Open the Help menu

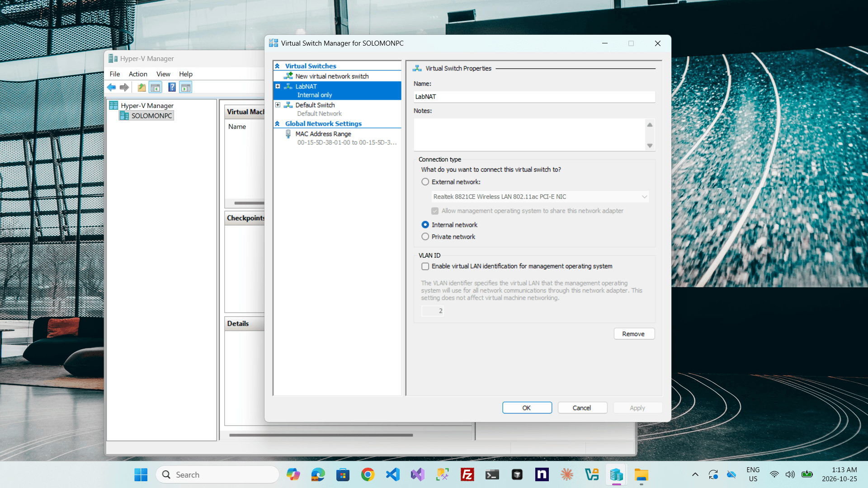(x=186, y=74)
